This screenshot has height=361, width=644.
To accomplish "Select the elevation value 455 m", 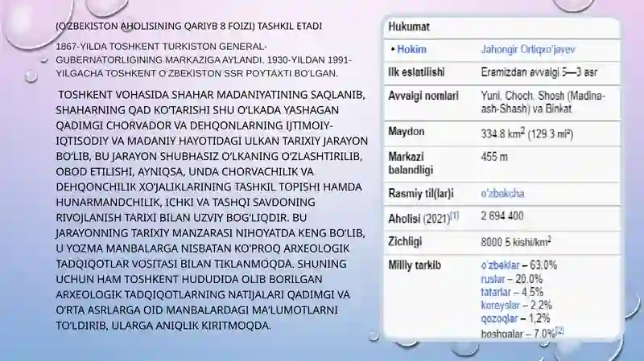I will pos(494,157).
